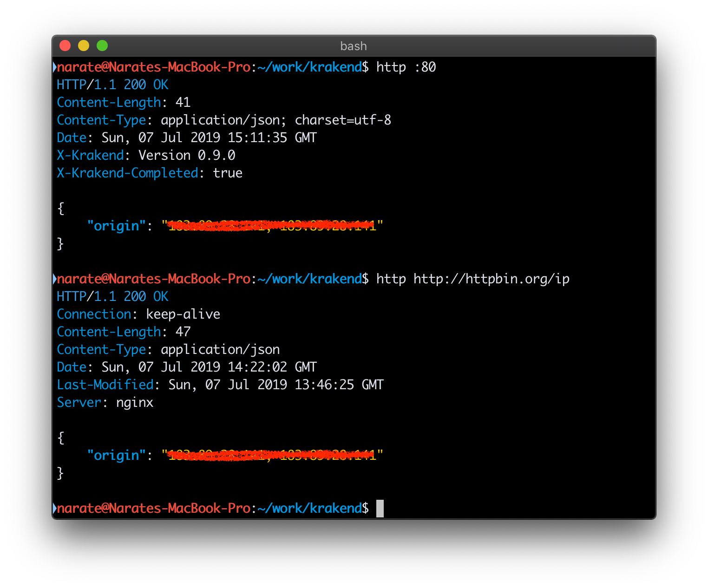Click the blue prompt arrow on first prompt line
Viewport: 708px width, 588px height.
click(x=55, y=67)
